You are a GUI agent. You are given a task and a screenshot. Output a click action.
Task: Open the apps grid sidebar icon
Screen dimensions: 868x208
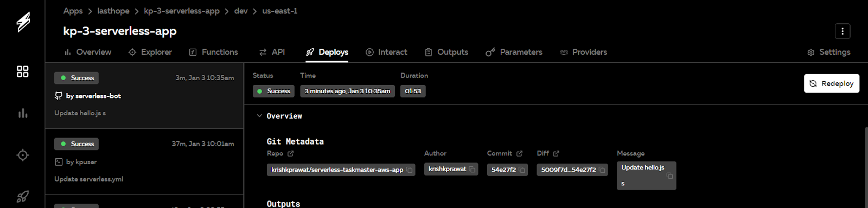[23, 71]
